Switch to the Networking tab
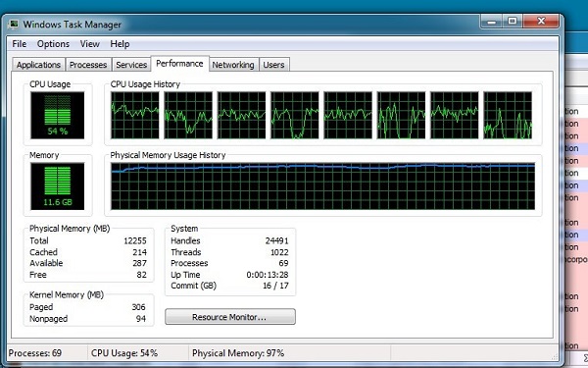The height and width of the screenshot is (368, 588). 233,65
